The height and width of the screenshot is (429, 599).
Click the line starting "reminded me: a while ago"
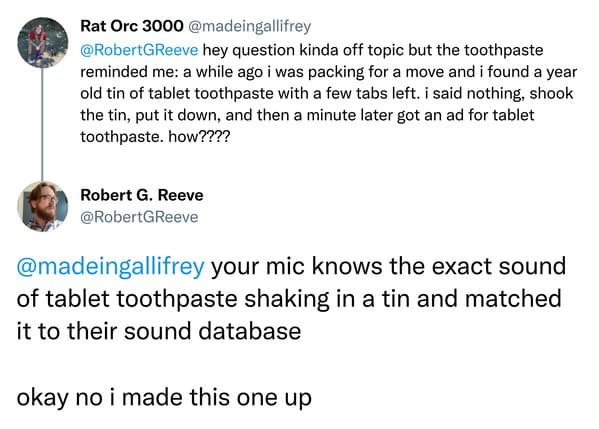click(329, 72)
